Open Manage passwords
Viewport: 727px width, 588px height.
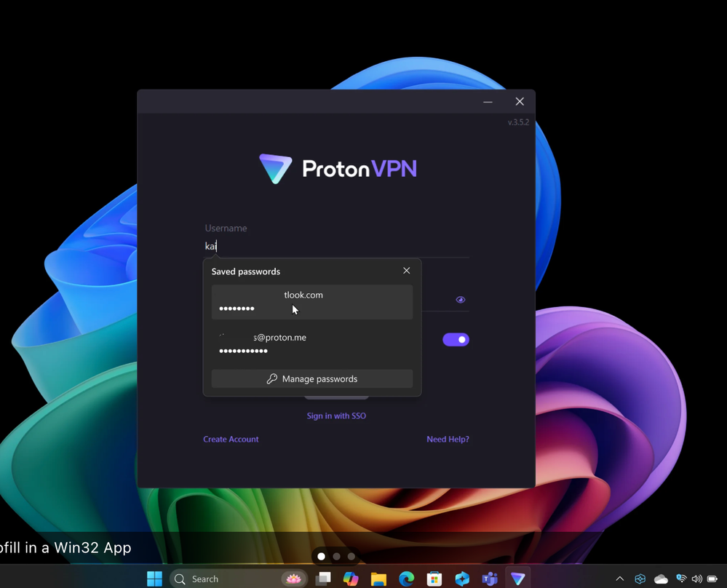pos(312,379)
